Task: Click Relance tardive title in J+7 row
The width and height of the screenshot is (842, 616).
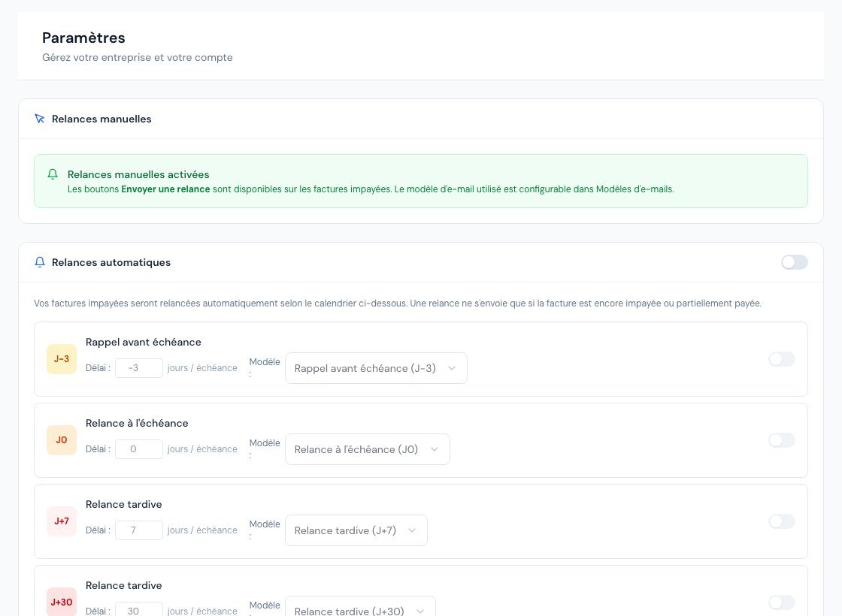Action: coord(123,504)
